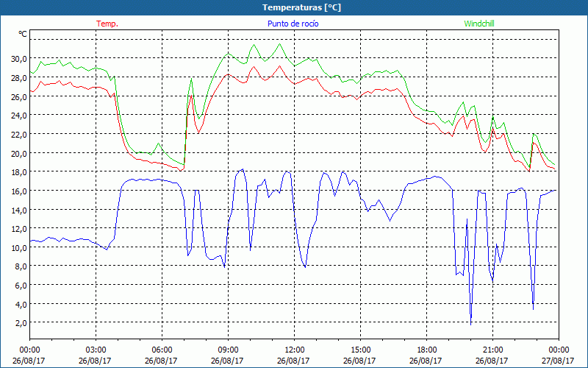
Task: Click the 30,0 y-axis value
Action: [20, 59]
